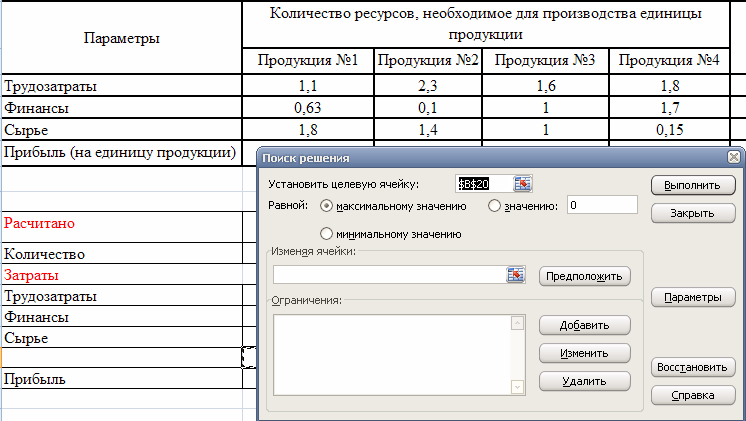Select the Продукция №1 header cell
Screen dimensions: 746x421
(308, 60)
